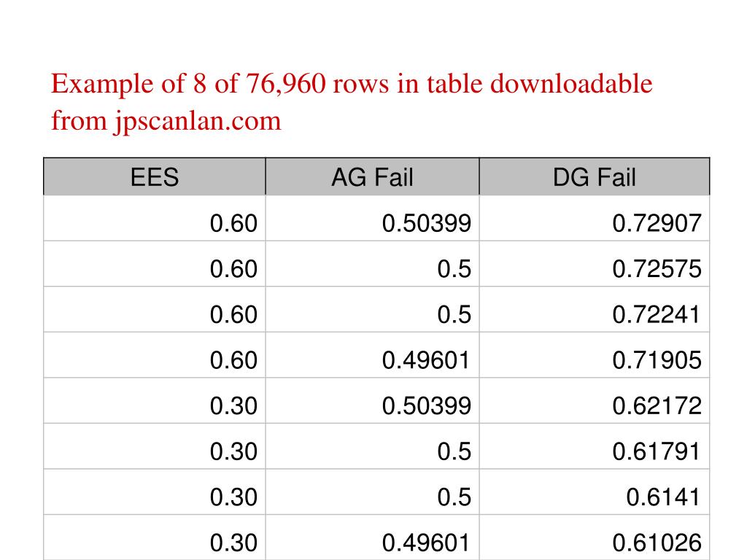The image size is (747, 560).
Task: Click the red title text about 76,960 rows
Action: click(352, 102)
